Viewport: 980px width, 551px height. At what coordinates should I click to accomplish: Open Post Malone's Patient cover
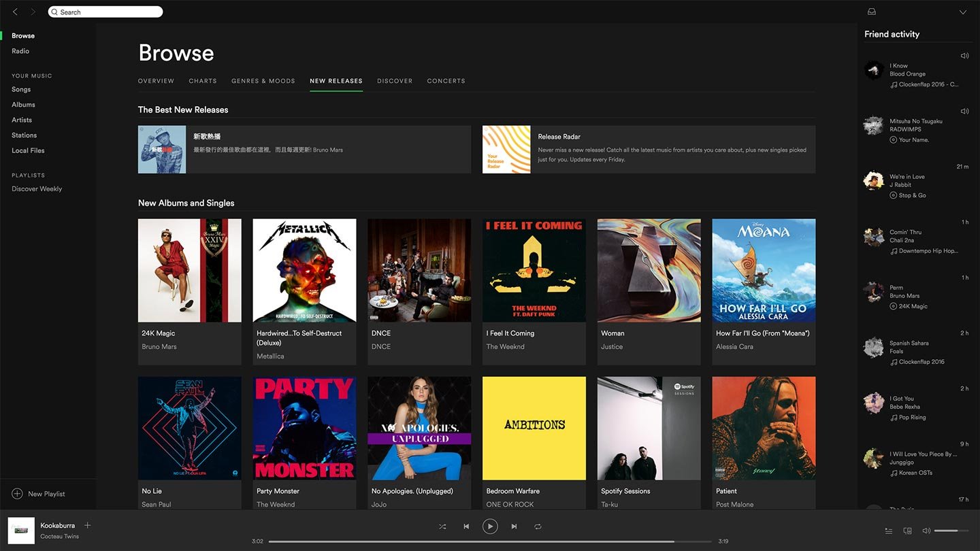[764, 429]
